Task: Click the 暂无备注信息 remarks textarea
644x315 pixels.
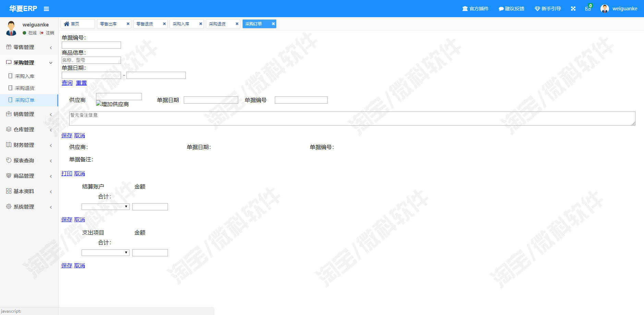Action: (352, 118)
